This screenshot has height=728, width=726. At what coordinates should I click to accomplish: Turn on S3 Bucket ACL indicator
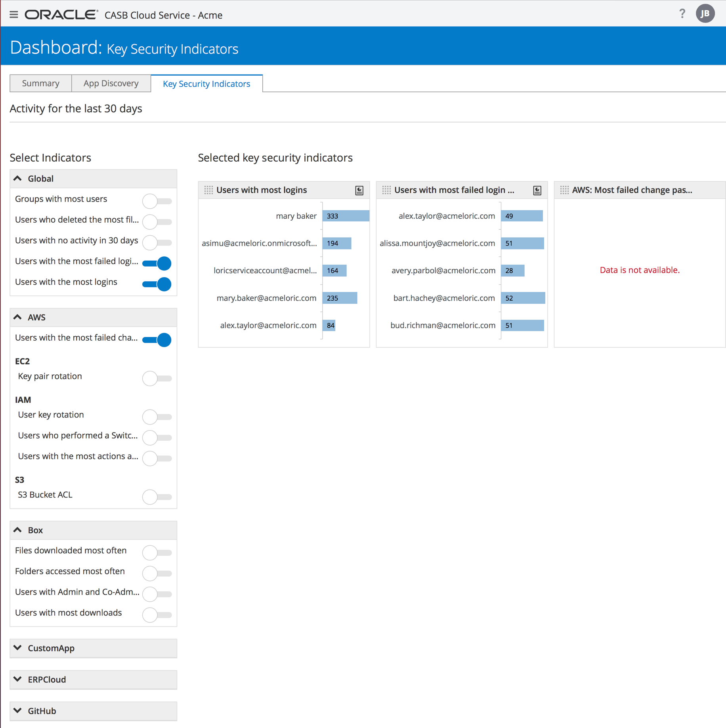157,497
